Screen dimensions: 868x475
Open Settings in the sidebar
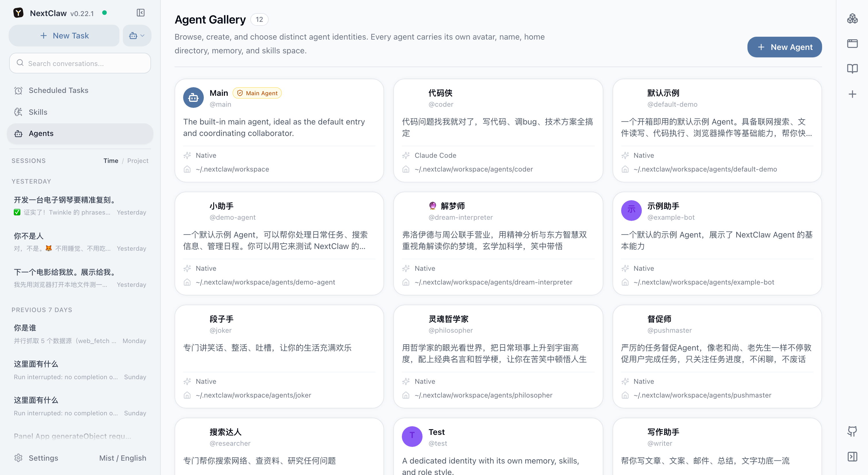[43, 458]
